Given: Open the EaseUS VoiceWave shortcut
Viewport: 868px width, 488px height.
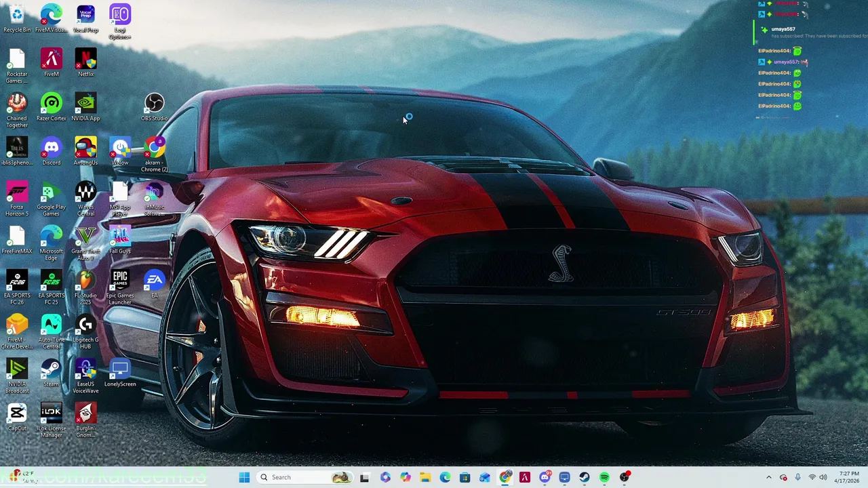Looking at the screenshot, I should tap(85, 376).
